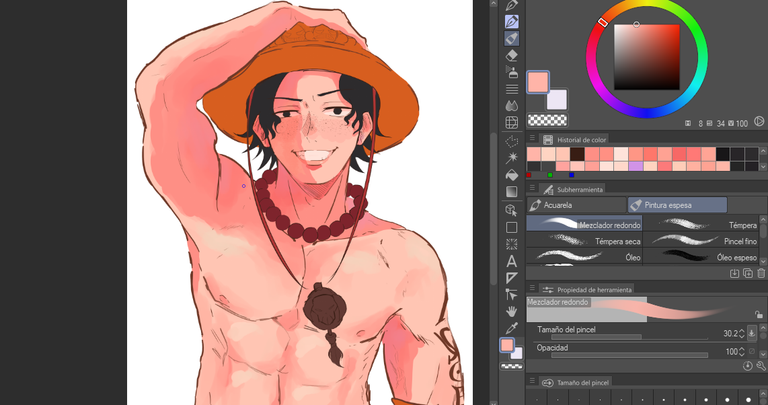This screenshot has height=405, width=768.
Task: Open Historial de color tab
Action: [574, 140]
